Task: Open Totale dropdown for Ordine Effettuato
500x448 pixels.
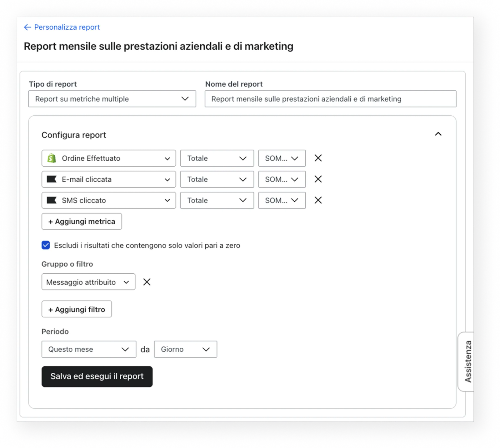Action: pyautogui.click(x=217, y=158)
